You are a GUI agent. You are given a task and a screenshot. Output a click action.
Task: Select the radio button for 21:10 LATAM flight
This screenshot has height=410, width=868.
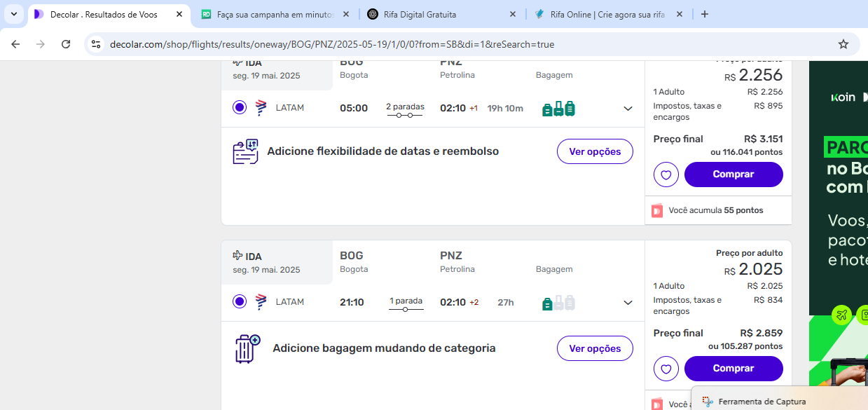(240, 301)
